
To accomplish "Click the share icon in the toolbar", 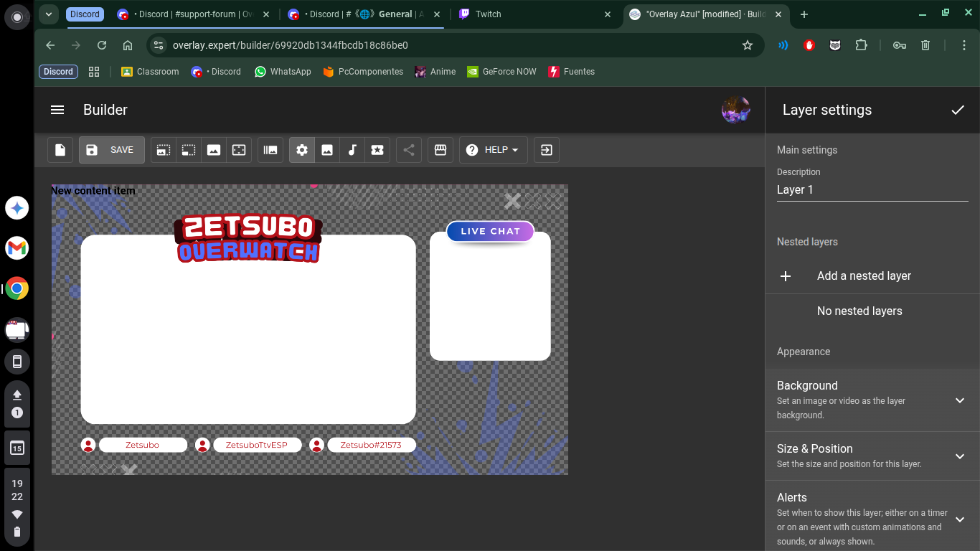I will pos(409,150).
